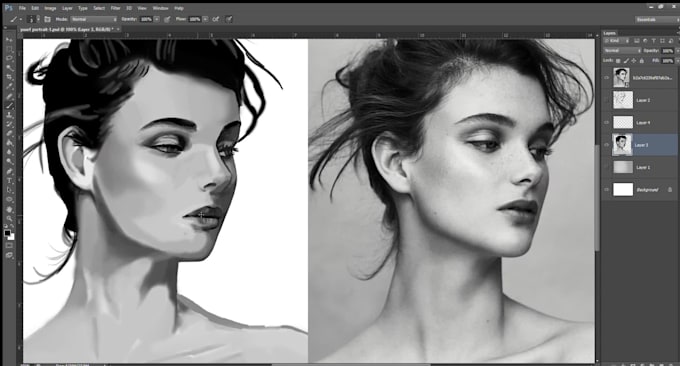Open the Image menu
This screenshot has width=680, height=366.
click(x=50, y=8)
